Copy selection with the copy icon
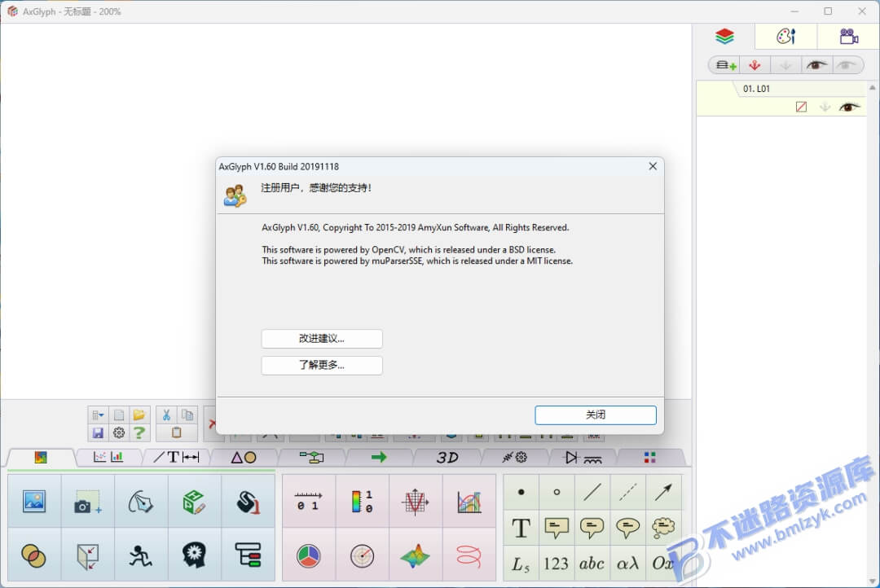880x588 pixels. [x=187, y=415]
